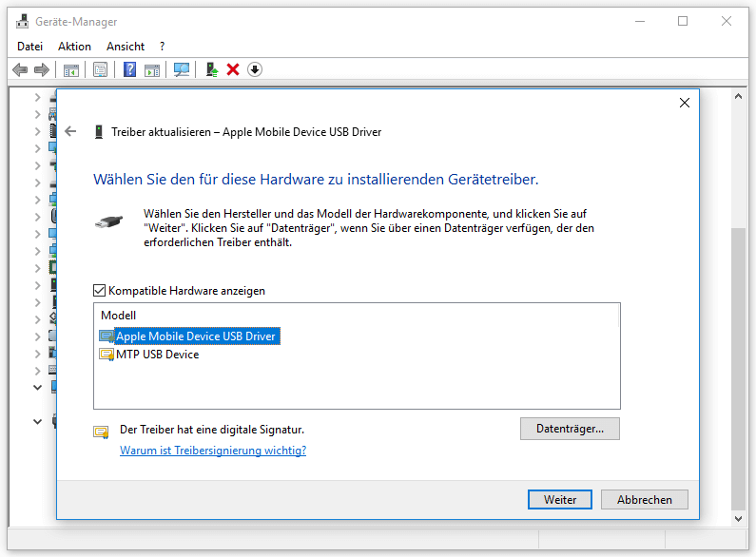Image resolution: width=756 pixels, height=557 pixels.
Task: Click the update driver icon with green arrow
Action: tap(212, 70)
